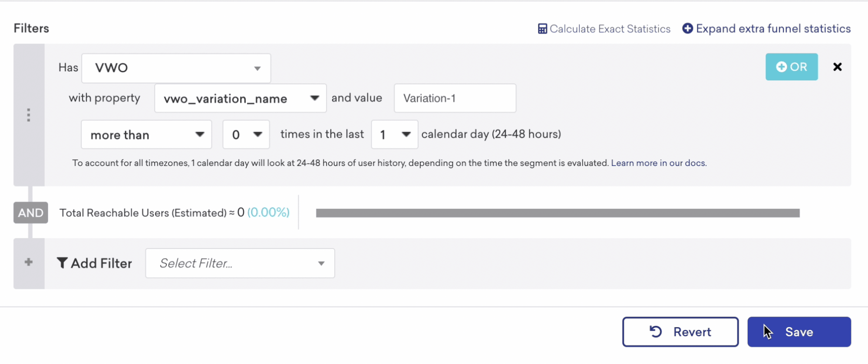The height and width of the screenshot is (364, 868).
Task: Add an OR condition to the filter
Action: pos(791,67)
